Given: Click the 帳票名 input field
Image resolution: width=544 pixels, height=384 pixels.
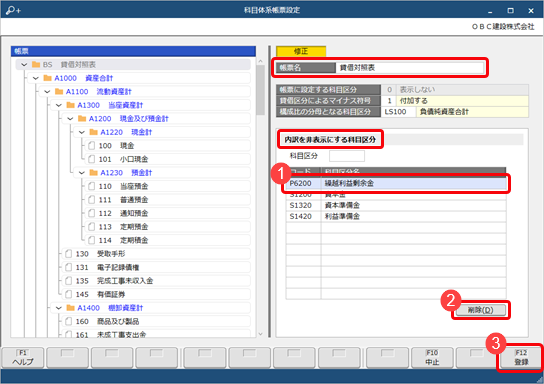Looking at the screenshot, I should [410, 68].
